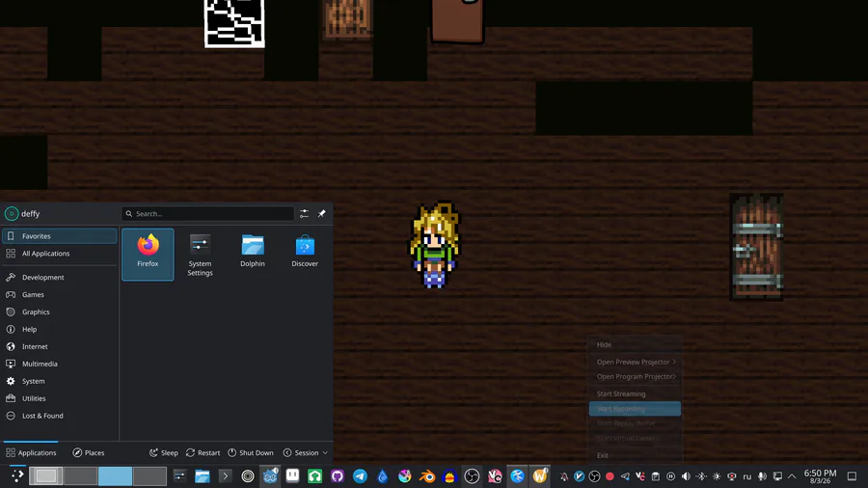
Task: Open the Multimedia category
Action: pyautogui.click(x=60, y=364)
